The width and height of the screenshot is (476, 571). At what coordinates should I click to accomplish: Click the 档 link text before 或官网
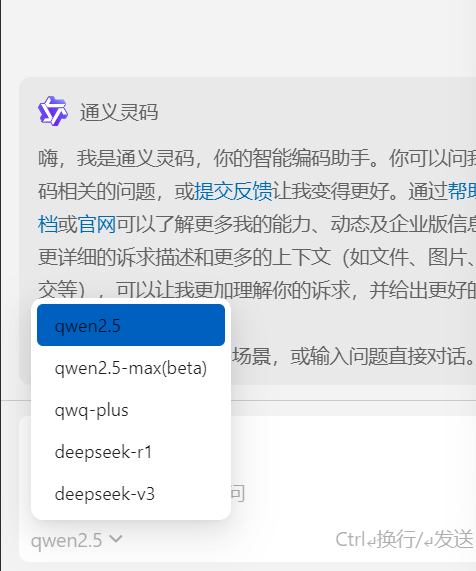(48, 224)
